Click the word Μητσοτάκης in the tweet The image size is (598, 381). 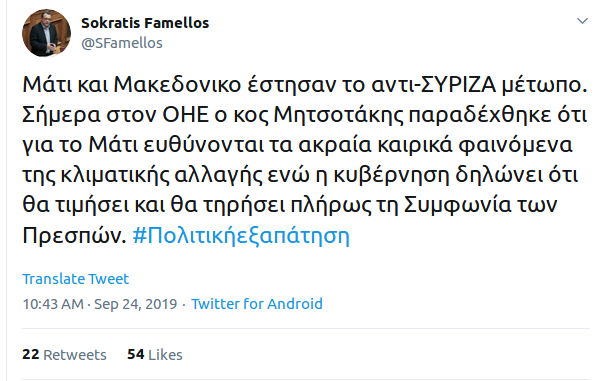pyautogui.click(x=339, y=115)
